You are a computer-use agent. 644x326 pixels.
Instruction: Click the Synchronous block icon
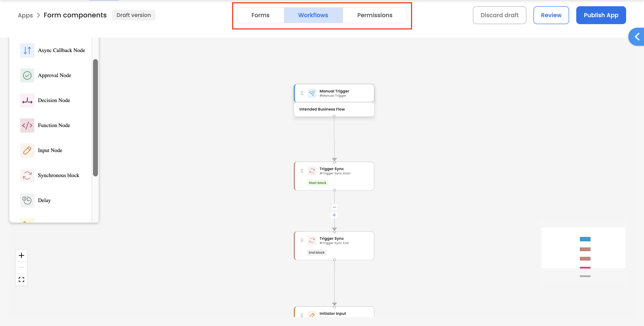coord(27,175)
